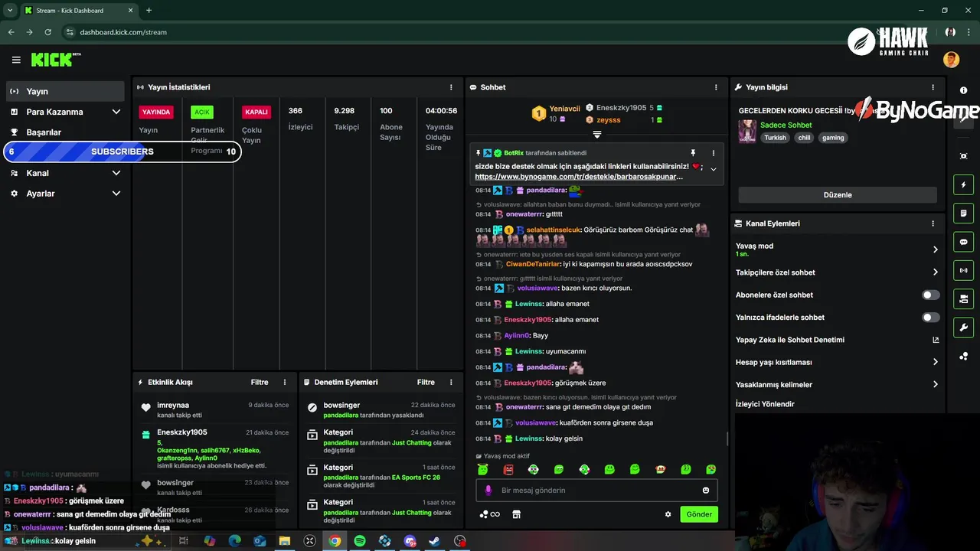Viewport: 980px width, 551px height.
Task: Click the three-dots cluster sidebar icon
Action: pyautogui.click(x=963, y=357)
